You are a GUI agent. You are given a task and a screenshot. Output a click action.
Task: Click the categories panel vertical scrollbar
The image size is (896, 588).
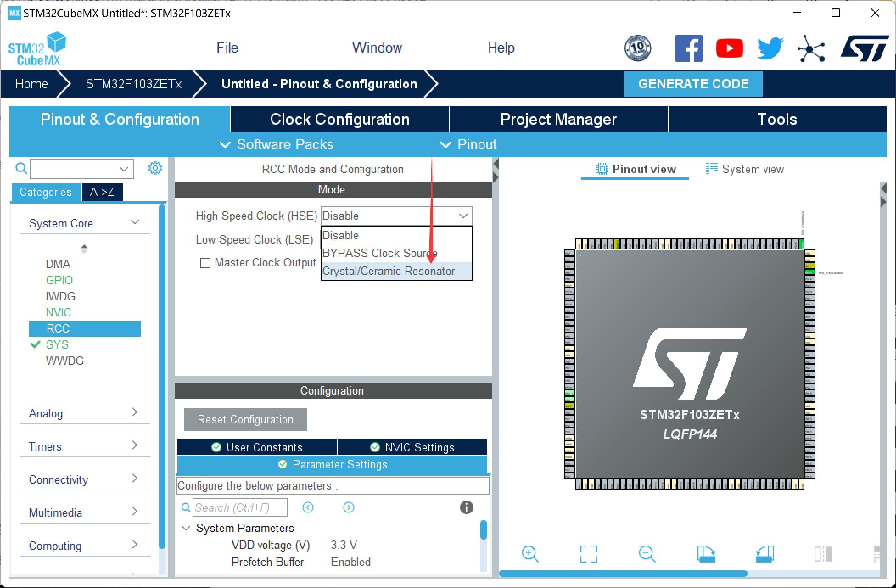[162, 378]
